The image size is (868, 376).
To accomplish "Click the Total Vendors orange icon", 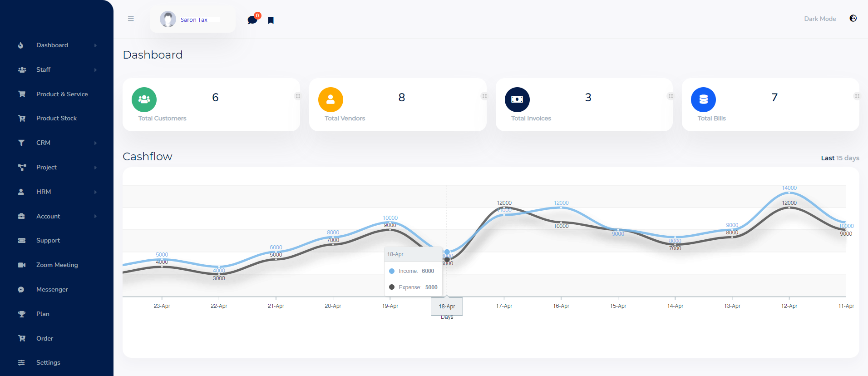I will click(330, 99).
